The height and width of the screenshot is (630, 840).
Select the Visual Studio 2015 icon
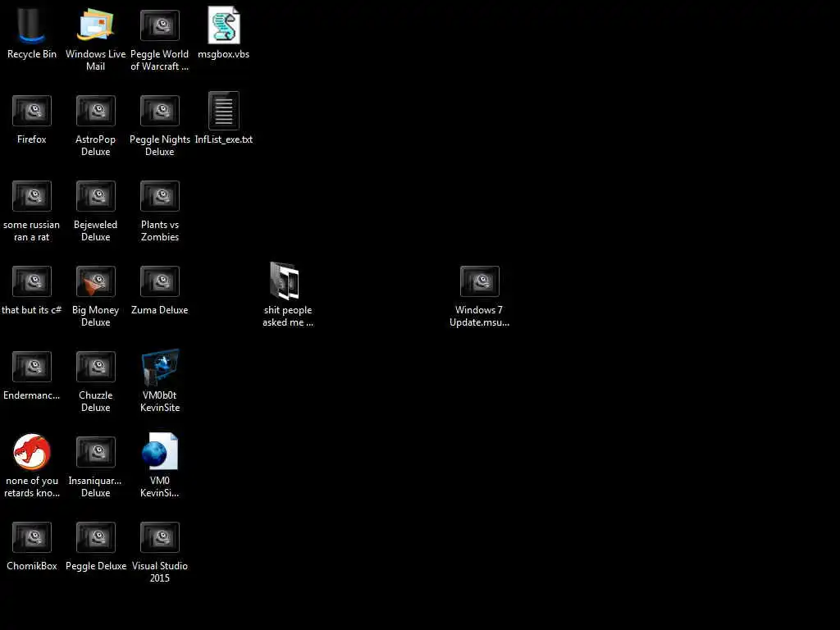tap(160, 536)
